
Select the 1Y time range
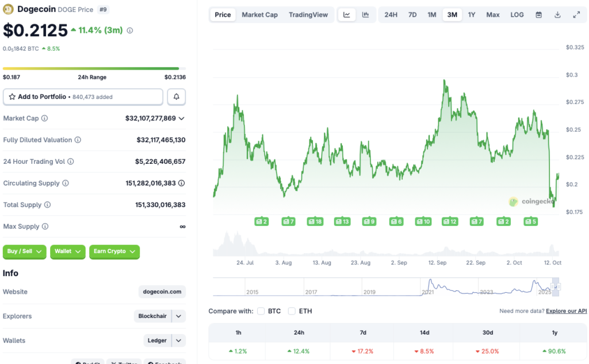click(x=472, y=15)
